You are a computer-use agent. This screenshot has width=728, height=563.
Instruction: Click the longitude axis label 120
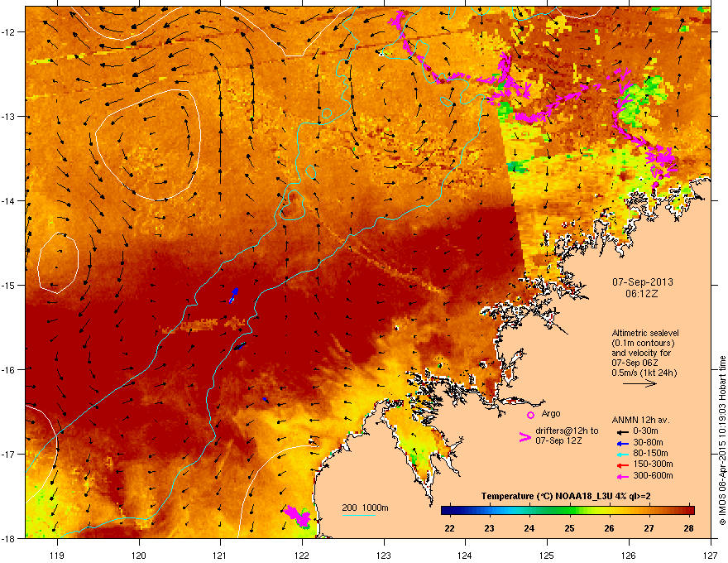pyautogui.click(x=139, y=555)
